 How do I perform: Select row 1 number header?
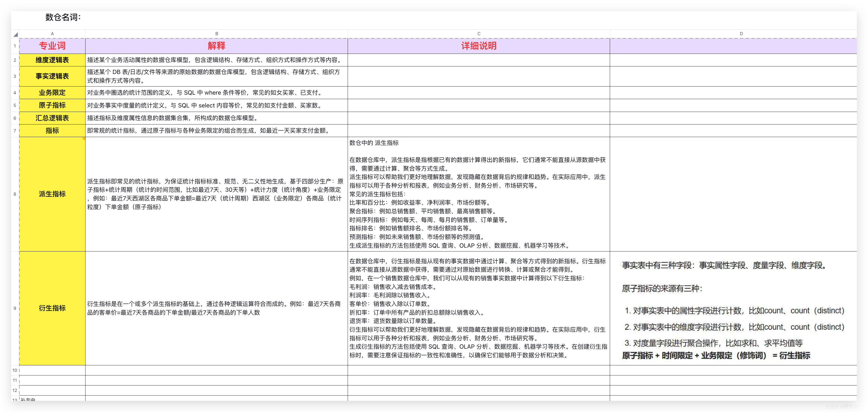[15, 46]
